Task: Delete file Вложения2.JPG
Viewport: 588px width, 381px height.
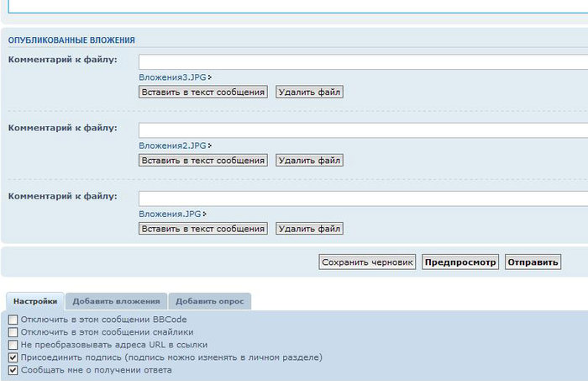Action: click(x=309, y=160)
